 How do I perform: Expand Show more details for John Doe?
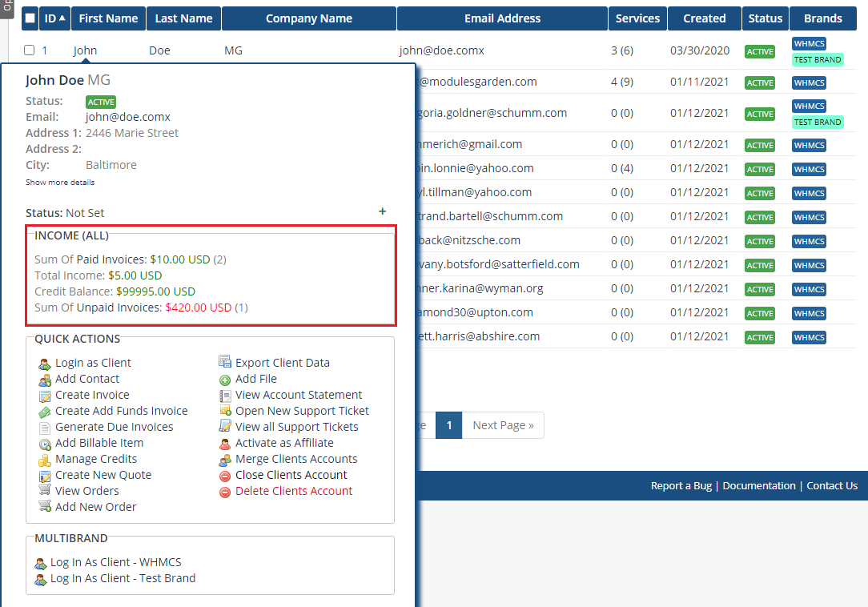pos(60,183)
